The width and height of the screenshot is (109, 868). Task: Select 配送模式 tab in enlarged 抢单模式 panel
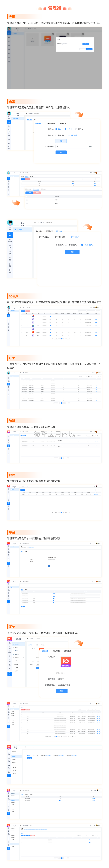click(x=75, y=237)
